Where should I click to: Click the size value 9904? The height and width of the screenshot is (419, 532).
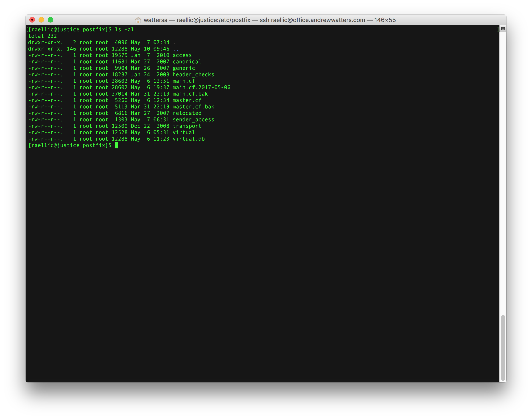tap(121, 68)
